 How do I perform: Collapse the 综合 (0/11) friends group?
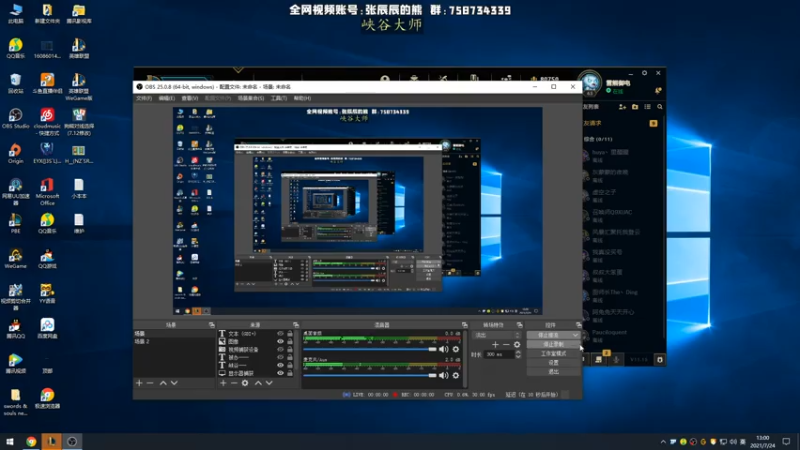(598, 139)
